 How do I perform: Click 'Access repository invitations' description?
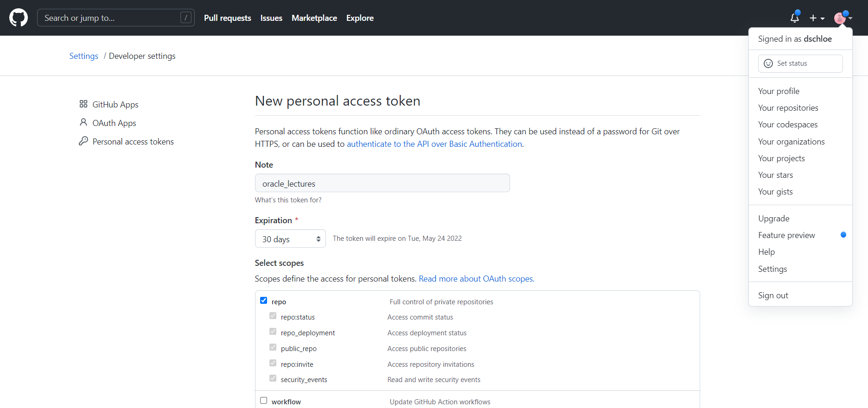click(431, 364)
